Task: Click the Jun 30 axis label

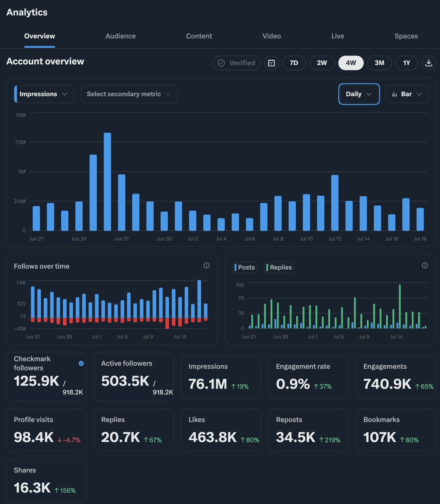Action: pos(164,239)
